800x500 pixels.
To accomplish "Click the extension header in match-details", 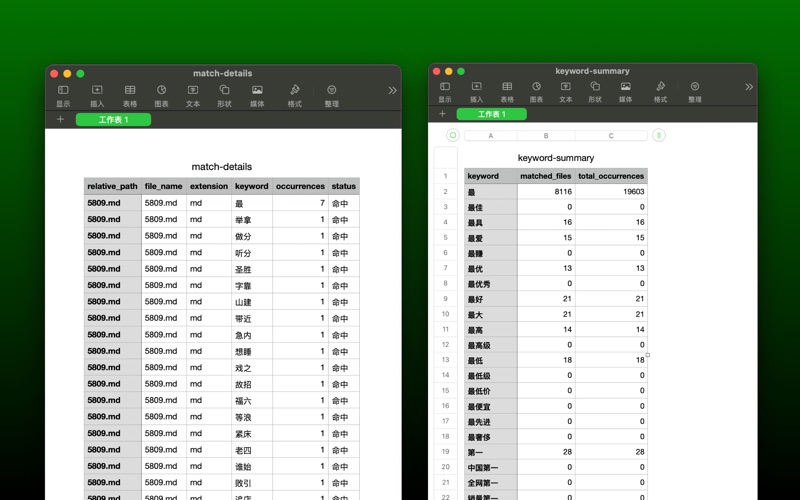I will [x=209, y=186].
